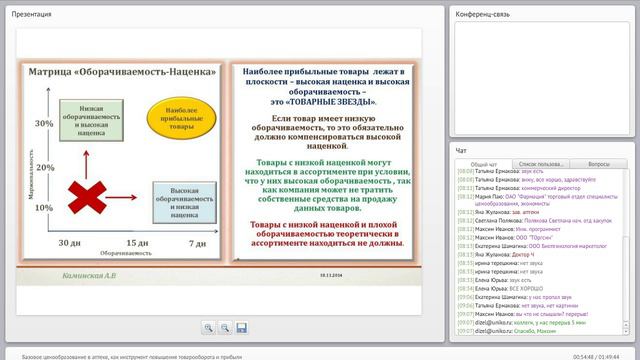This screenshot has width=640, height=360.
Task: Select message "вы что не слышали? перерыв!"
Action: tap(552, 314)
